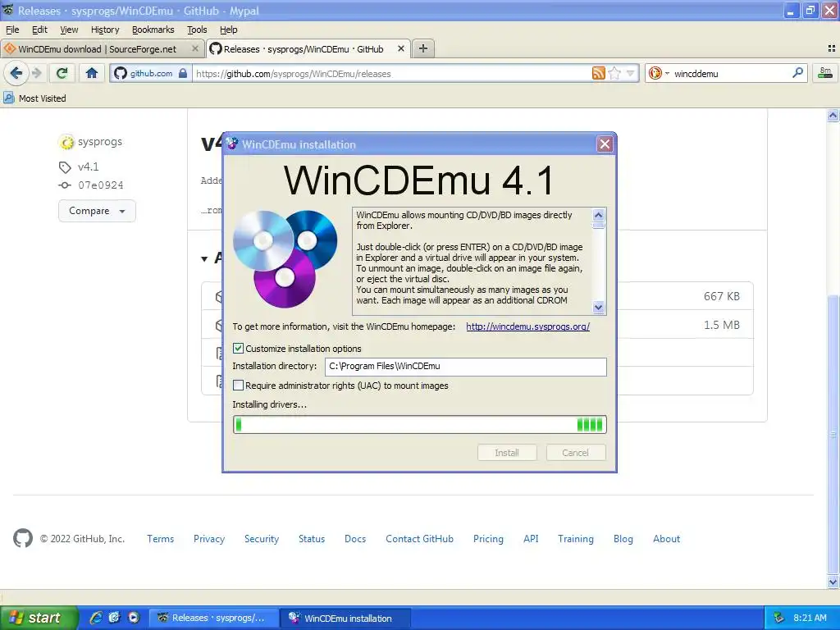
Task: Open the search engine selector dropdown
Action: (659, 73)
